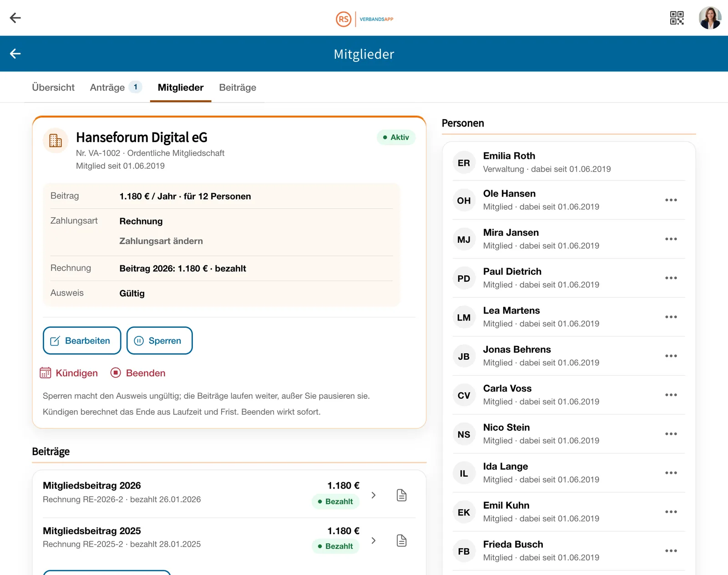This screenshot has width=728, height=575.
Task: Click the Sperren button
Action: point(159,341)
